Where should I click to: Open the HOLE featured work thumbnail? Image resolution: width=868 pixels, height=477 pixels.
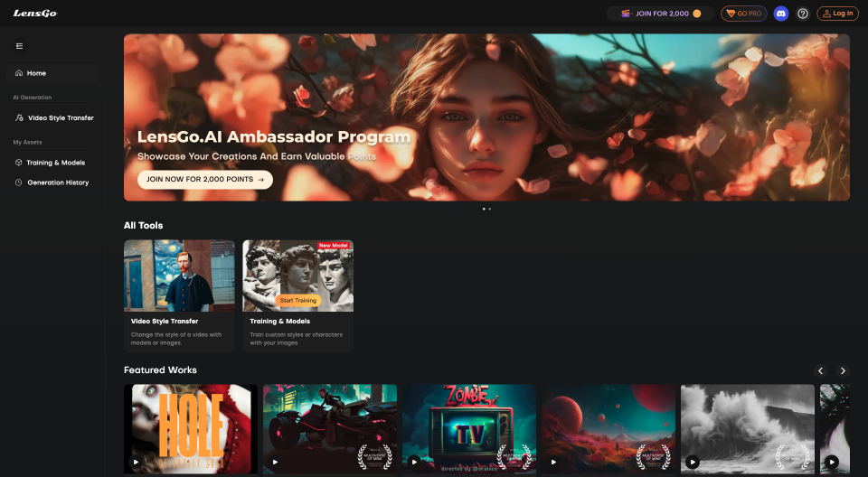click(x=191, y=429)
